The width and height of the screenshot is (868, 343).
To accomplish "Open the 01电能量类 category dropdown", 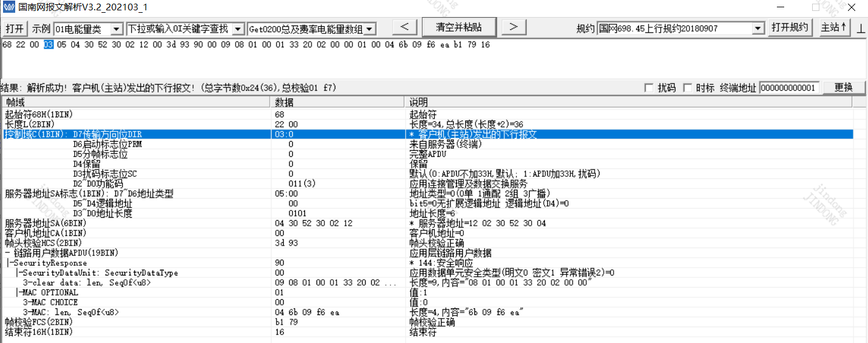I will point(117,29).
